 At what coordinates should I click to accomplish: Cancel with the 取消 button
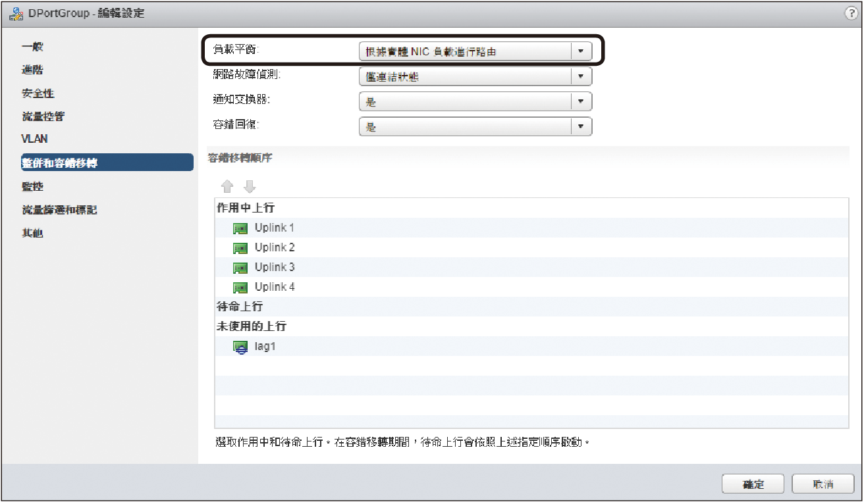coord(823,484)
